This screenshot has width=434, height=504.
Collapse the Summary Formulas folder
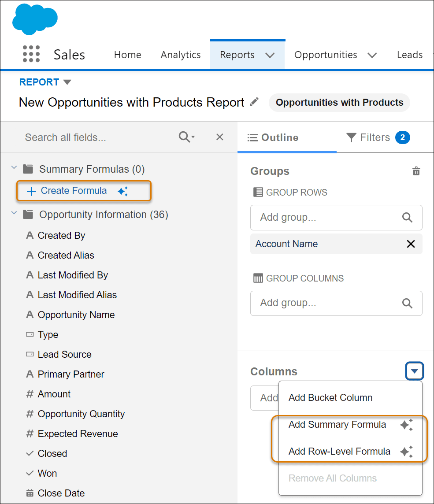(x=14, y=167)
